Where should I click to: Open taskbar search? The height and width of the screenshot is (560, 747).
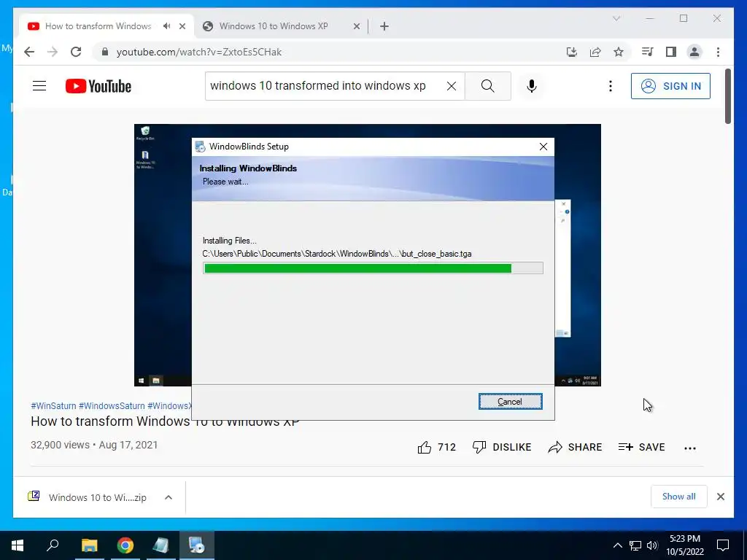(53, 545)
